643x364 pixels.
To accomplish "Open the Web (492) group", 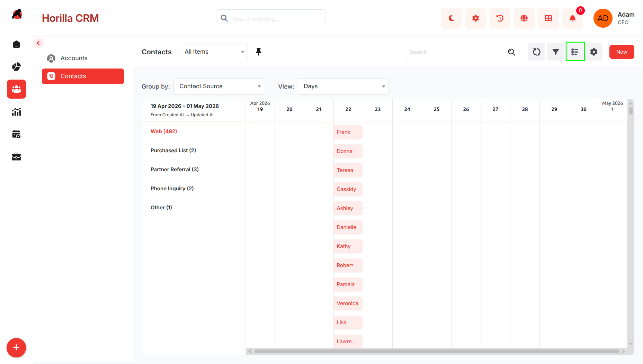I will (x=164, y=131).
